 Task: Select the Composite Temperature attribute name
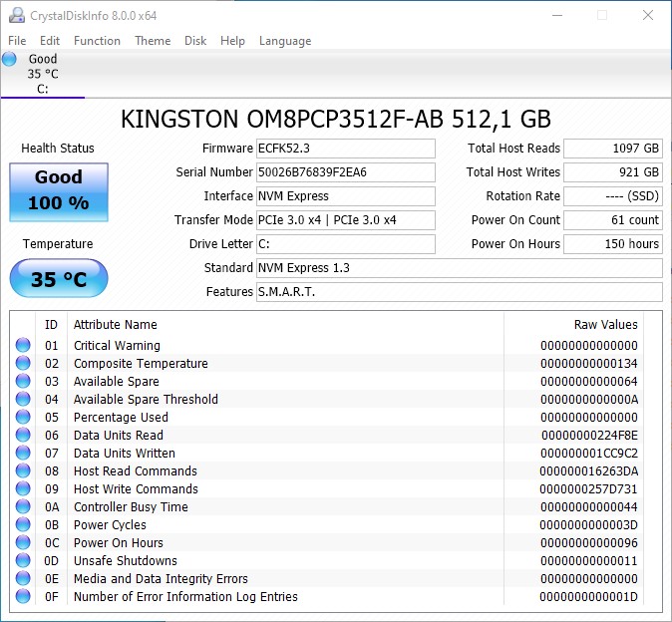(141, 363)
